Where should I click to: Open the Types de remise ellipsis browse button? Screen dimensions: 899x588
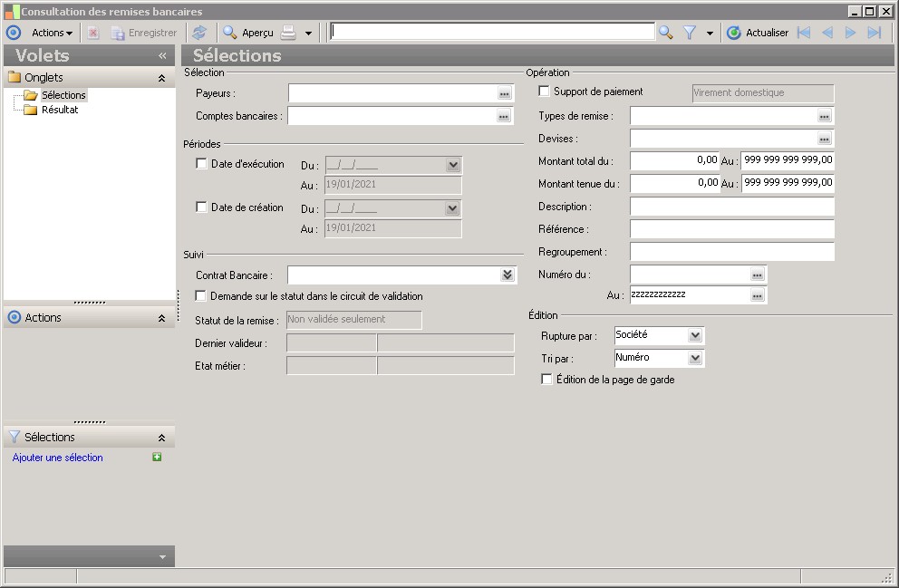(824, 116)
